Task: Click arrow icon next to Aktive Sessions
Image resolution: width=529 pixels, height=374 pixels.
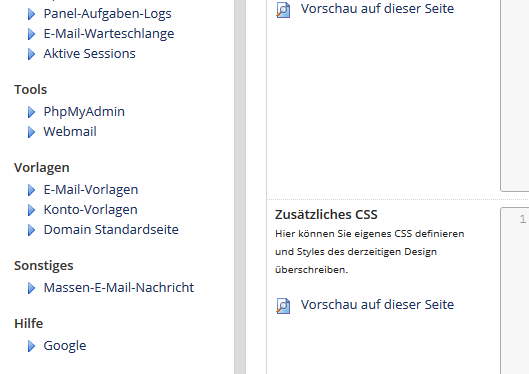Action: pyautogui.click(x=31, y=54)
